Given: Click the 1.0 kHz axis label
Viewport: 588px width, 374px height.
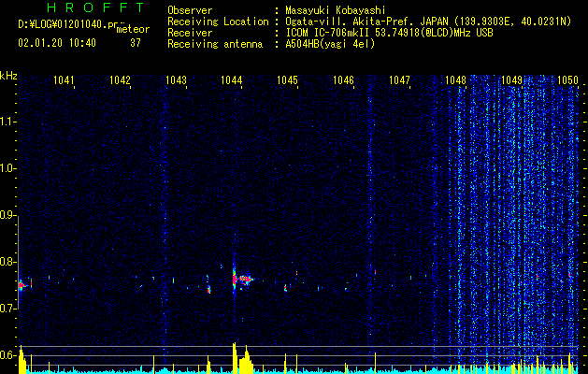Looking at the screenshot, I should [7, 168].
